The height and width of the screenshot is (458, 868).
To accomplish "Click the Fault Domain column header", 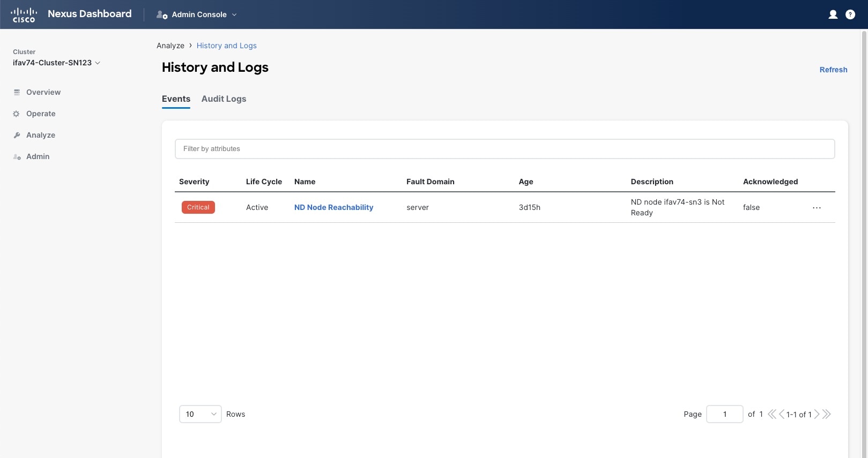I will pos(430,182).
